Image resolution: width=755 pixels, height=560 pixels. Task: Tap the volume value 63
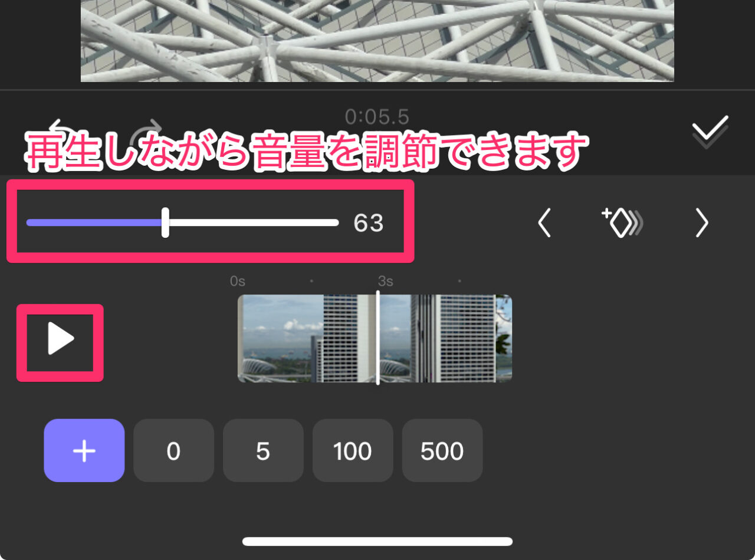369,223
